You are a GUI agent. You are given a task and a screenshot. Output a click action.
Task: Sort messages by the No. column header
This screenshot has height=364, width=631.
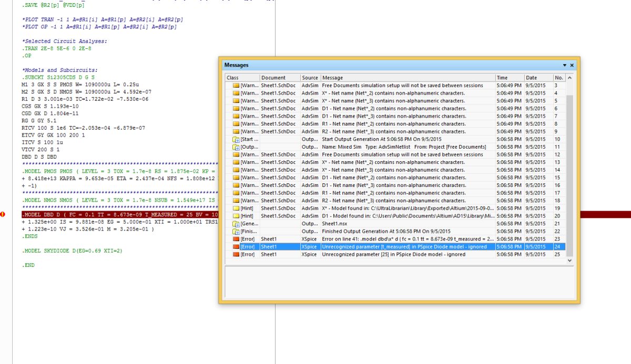click(559, 78)
